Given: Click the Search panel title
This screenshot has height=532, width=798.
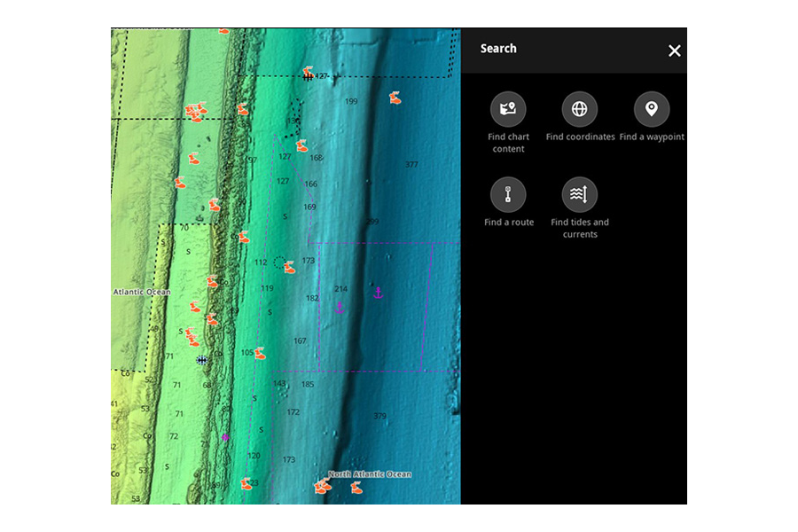Looking at the screenshot, I should click(x=498, y=49).
